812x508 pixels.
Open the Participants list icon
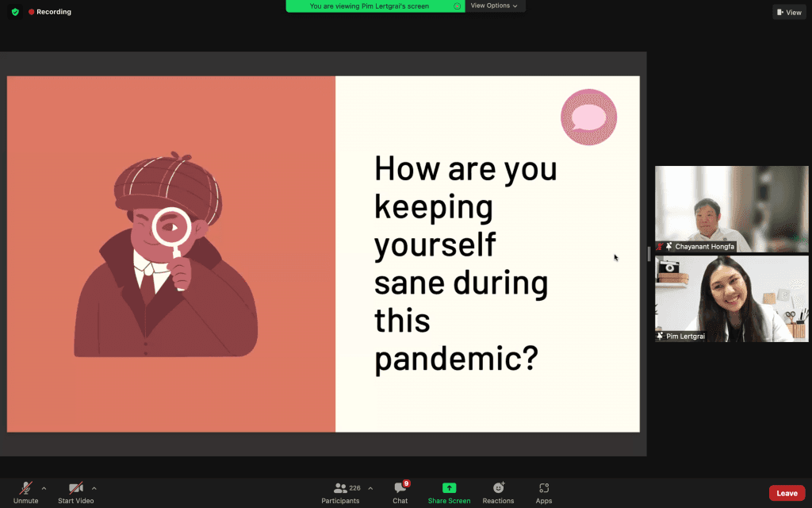pos(341,488)
